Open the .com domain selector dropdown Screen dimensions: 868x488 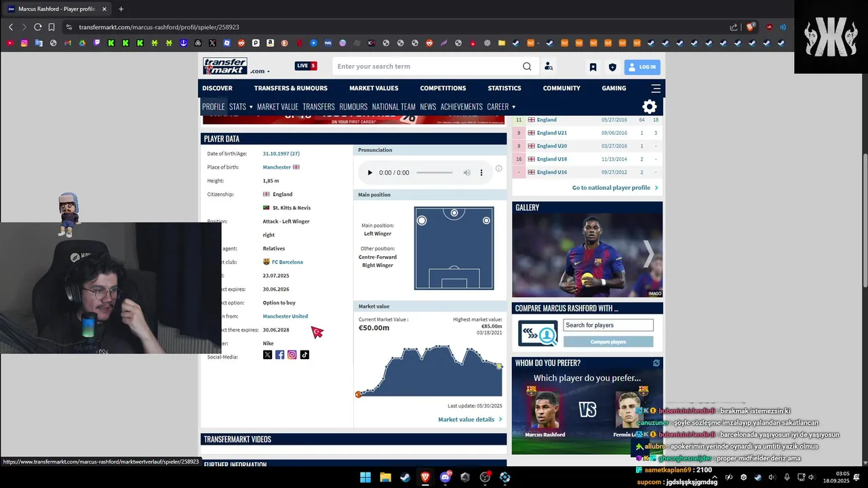click(260, 71)
